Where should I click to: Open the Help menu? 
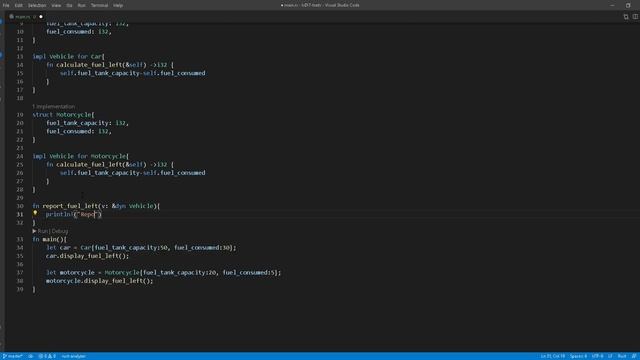click(118, 5)
